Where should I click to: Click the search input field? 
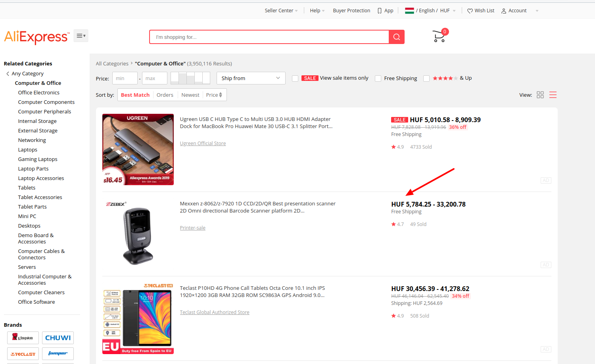[269, 37]
